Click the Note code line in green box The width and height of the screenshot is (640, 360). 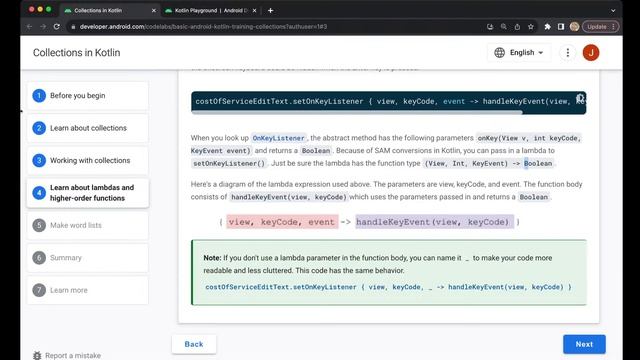[x=388, y=287]
